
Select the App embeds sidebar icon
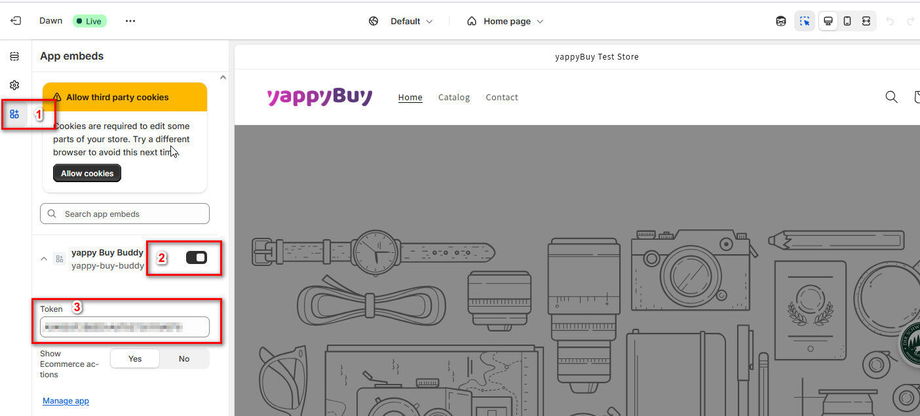(x=15, y=114)
